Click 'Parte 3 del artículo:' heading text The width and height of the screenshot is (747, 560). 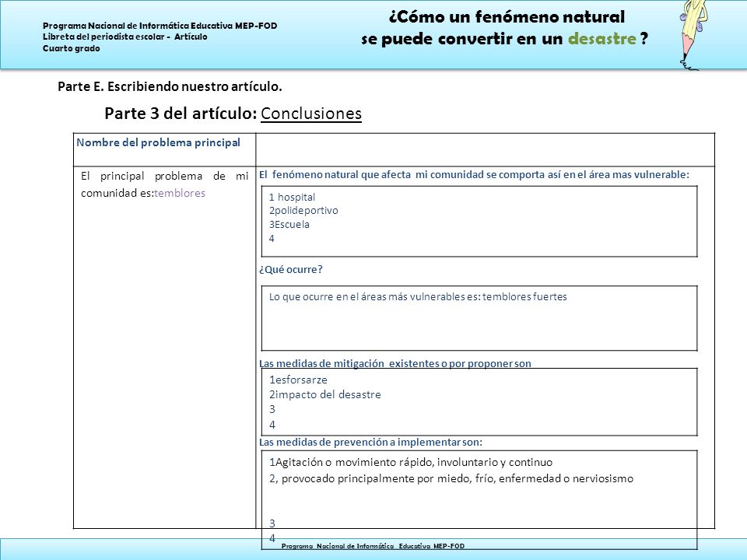[x=181, y=114]
